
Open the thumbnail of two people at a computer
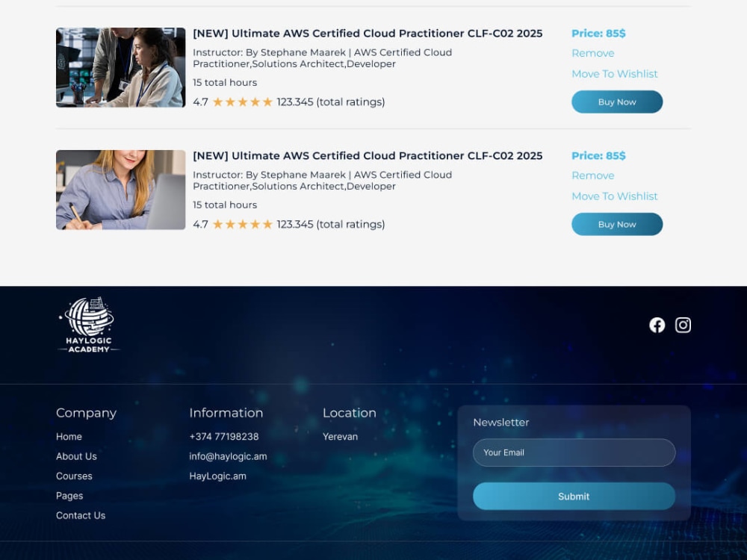click(x=120, y=68)
